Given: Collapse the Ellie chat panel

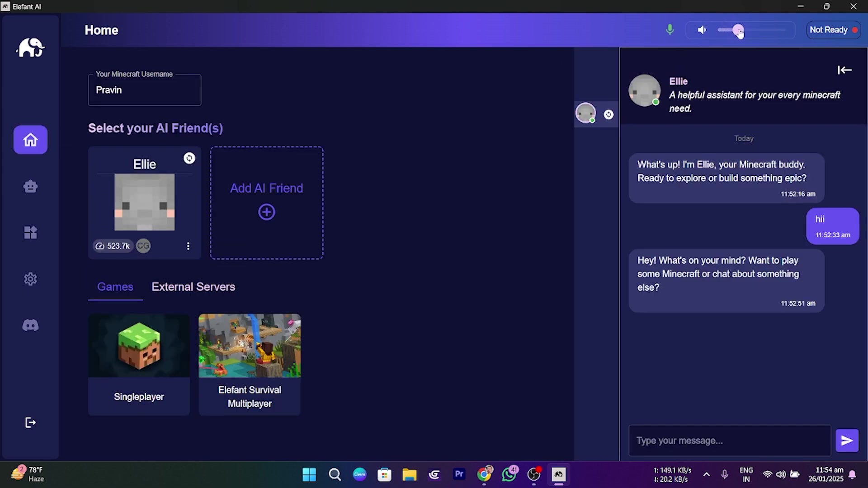Looking at the screenshot, I should click(844, 70).
